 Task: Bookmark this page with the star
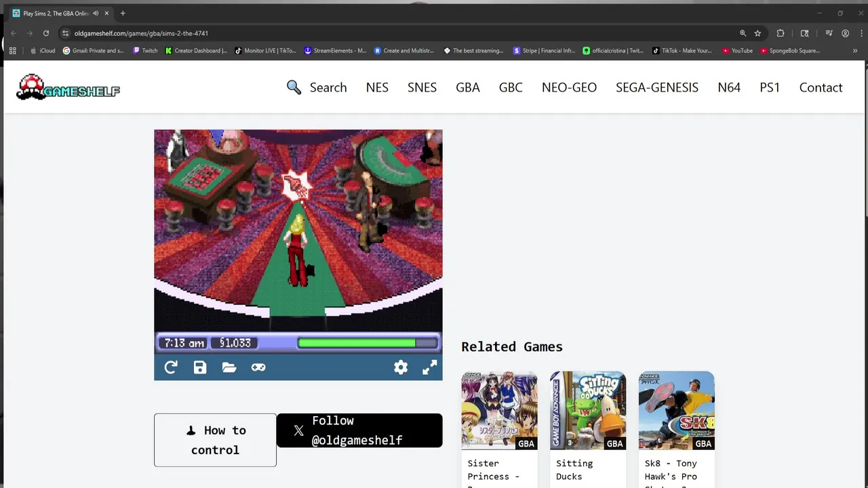757,33
